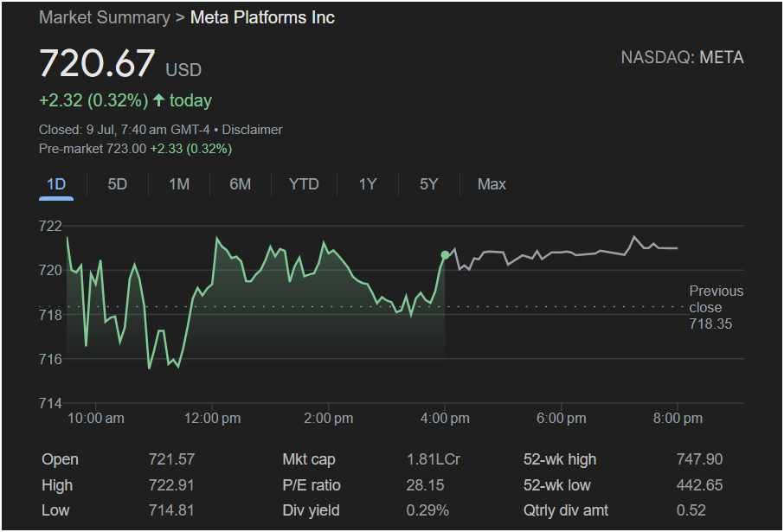
Task: Click the Div yield label
Action: [x=311, y=510]
